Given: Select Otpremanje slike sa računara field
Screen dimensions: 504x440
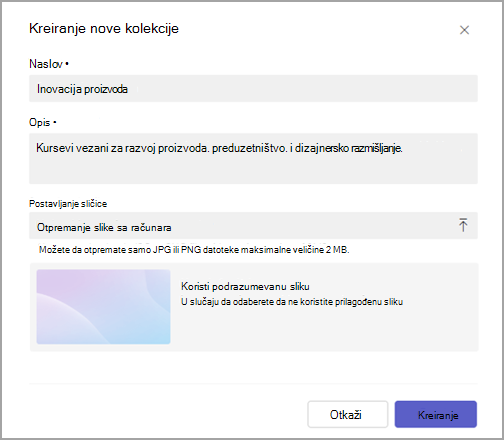Looking at the screenshot, I should [253, 226].
